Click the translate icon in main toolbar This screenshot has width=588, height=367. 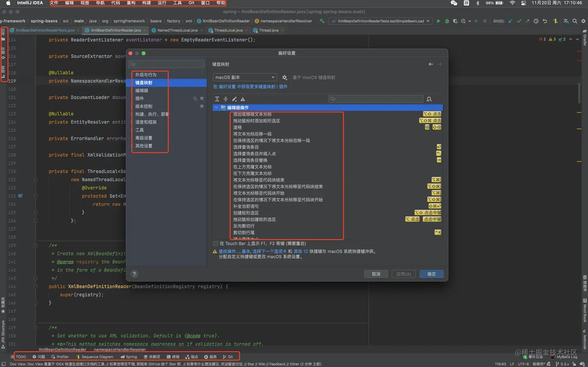pyautogui.click(x=566, y=21)
